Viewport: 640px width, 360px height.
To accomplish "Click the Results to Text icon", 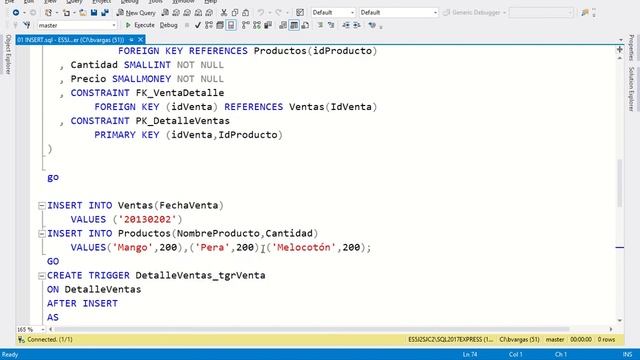I will (x=283, y=25).
